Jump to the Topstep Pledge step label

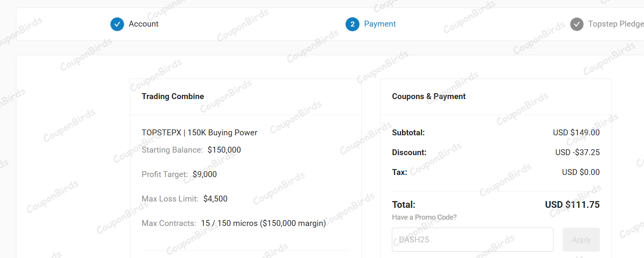(x=616, y=24)
